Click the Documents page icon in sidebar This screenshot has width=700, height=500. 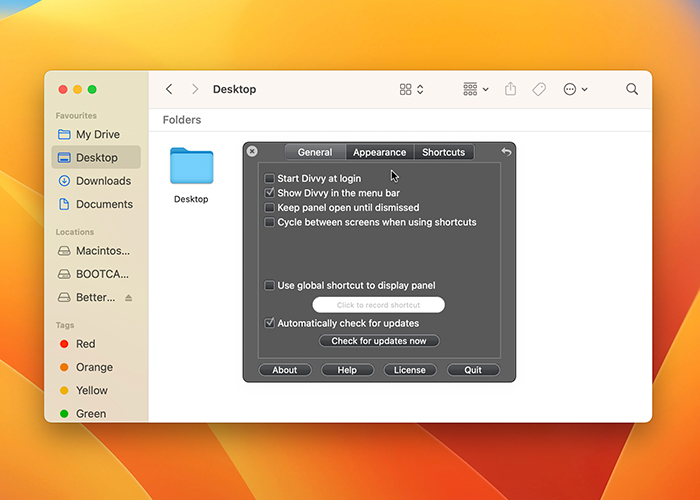(64, 204)
